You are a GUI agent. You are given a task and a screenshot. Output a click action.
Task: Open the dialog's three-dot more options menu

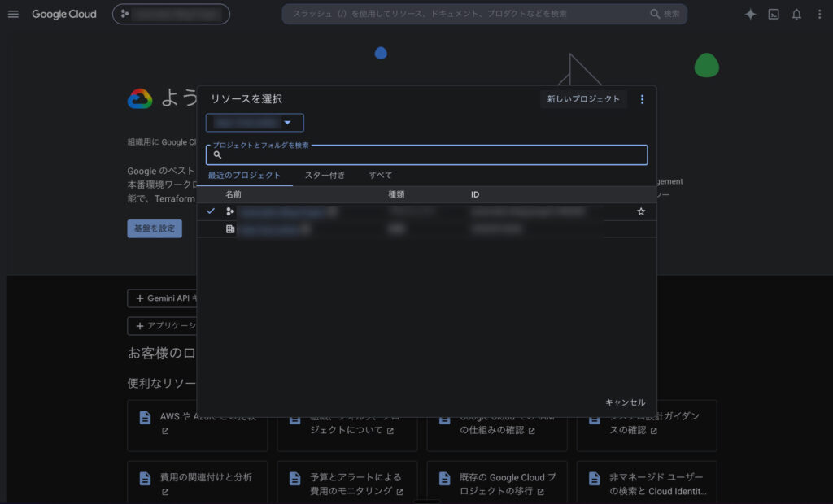click(x=642, y=99)
